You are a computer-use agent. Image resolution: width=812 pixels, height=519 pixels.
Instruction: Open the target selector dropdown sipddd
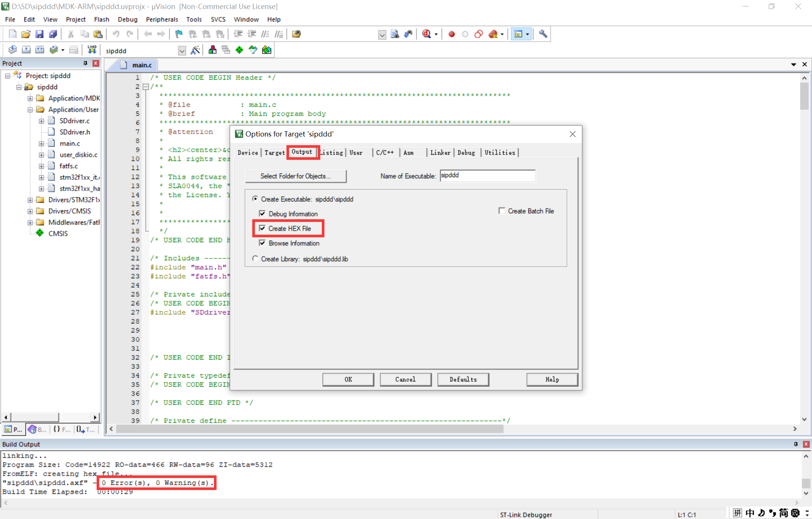click(182, 51)
